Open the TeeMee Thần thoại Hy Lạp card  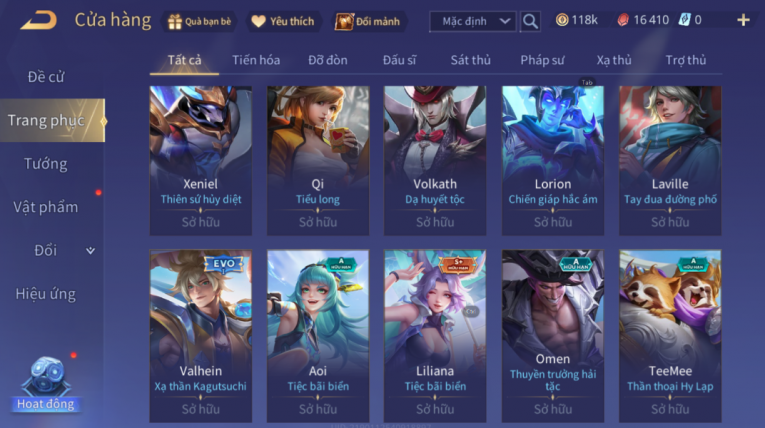(x=670, y=336)
